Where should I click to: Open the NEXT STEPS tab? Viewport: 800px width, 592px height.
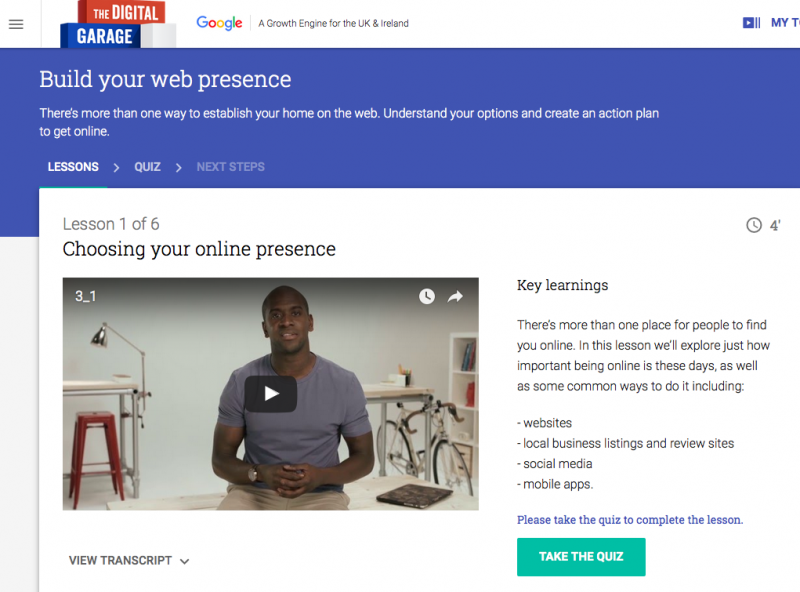pos(231,167)
